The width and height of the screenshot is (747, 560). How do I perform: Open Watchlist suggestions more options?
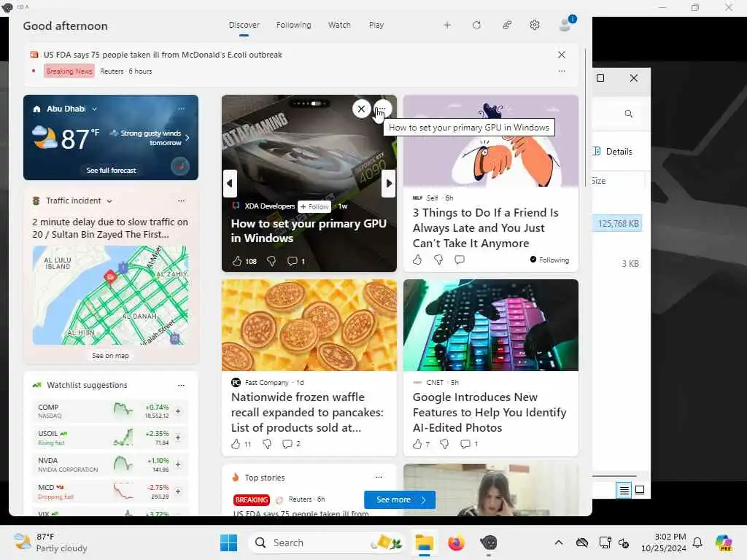pos(181,385)
